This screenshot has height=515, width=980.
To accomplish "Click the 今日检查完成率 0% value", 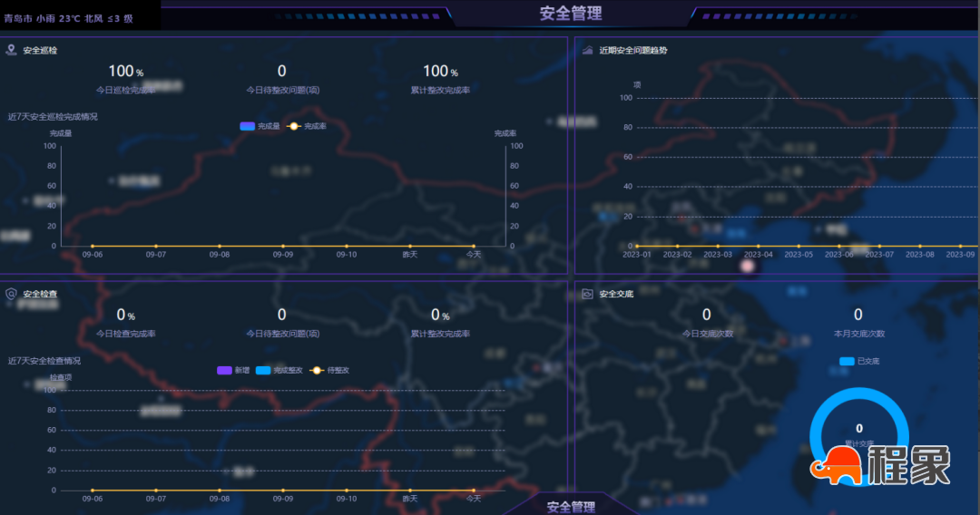I will pos(125,315).
